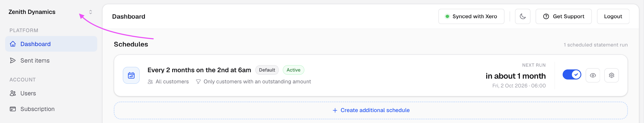This screenshot has height=123, width=644.
Task: Click the up-down chevron beside Zenith Dynamics
Action: [91, 12]
